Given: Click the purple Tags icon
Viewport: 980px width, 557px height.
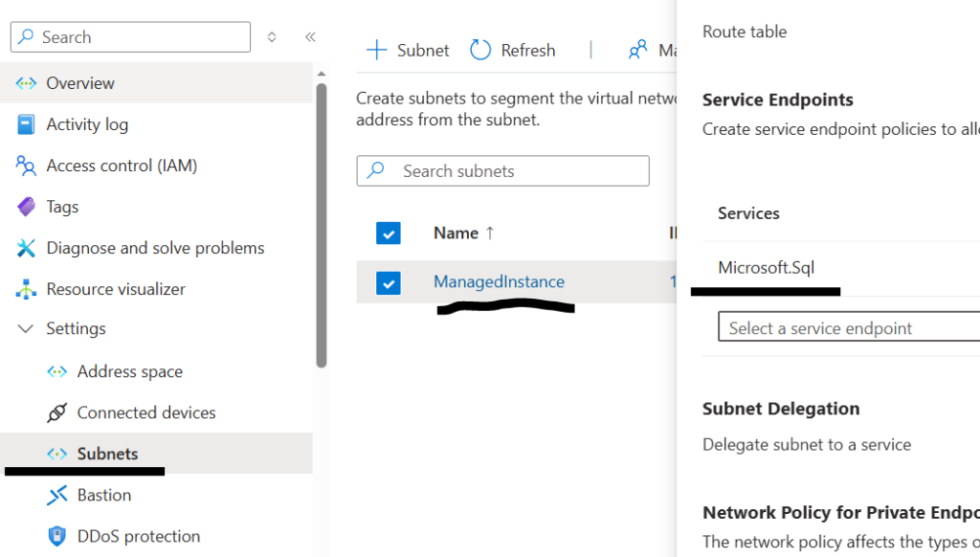Looking at the screenshot, I should click(26, 207).
